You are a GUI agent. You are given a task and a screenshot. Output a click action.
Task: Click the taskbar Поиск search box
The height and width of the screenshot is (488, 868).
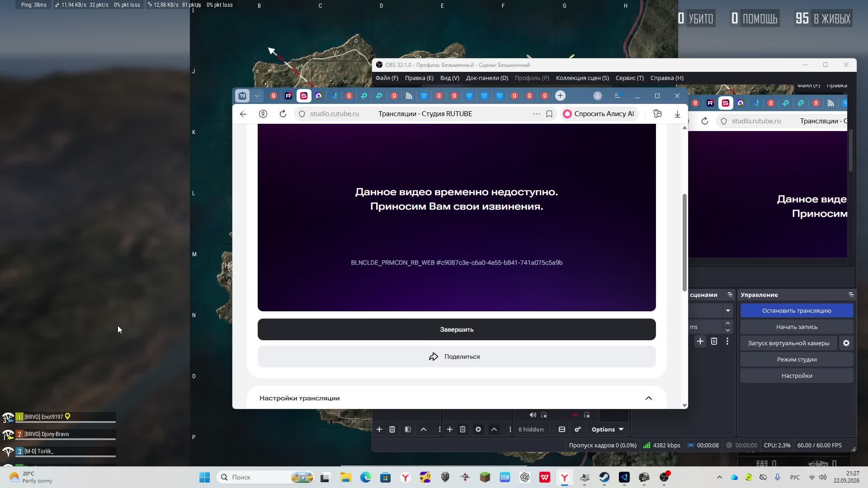click(x=266, y=477)
